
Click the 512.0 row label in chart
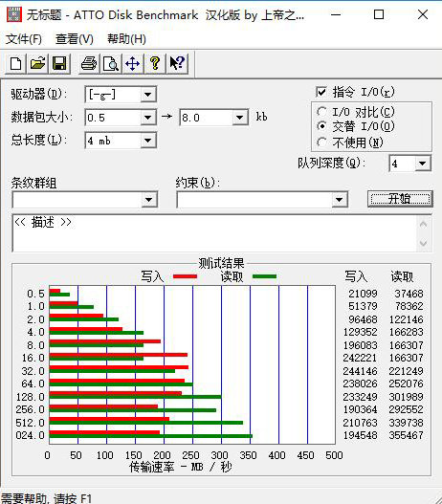point(31,423)
